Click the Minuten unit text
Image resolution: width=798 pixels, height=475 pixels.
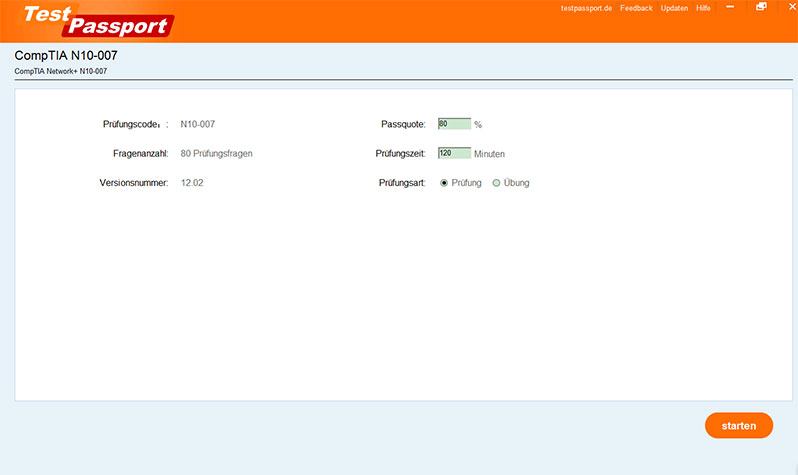(490, 154)
